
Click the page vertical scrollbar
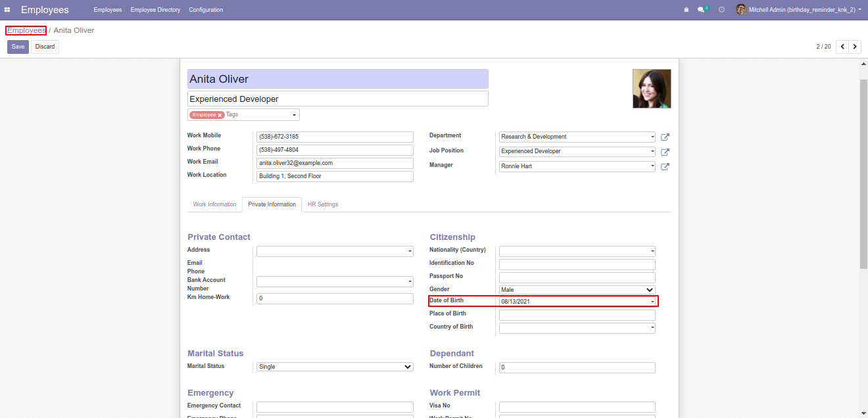tap(864, 174)
